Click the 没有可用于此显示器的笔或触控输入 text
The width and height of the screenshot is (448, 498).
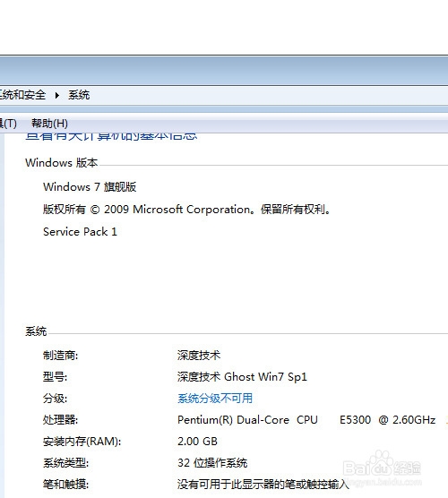pos(263,485)
